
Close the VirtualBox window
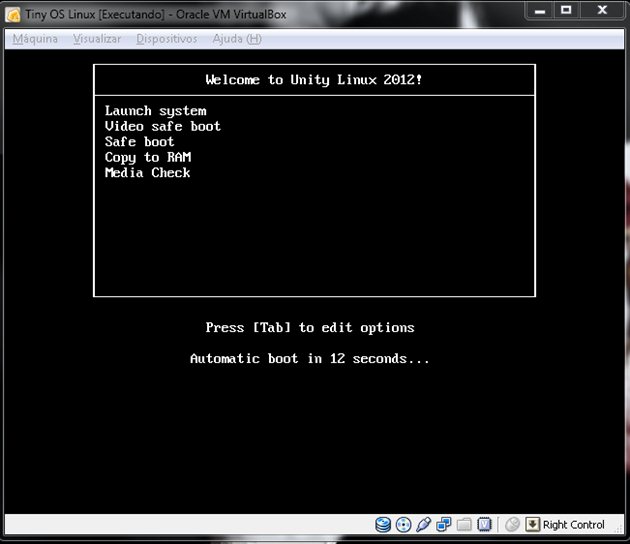pyautogui.click(x=602, y=10)
